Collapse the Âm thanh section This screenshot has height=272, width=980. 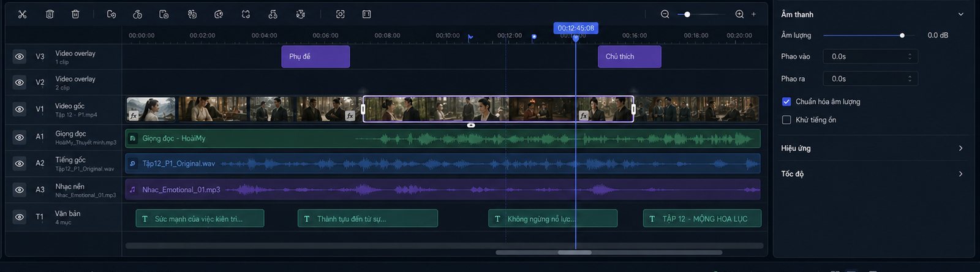(x=960, y=14)
